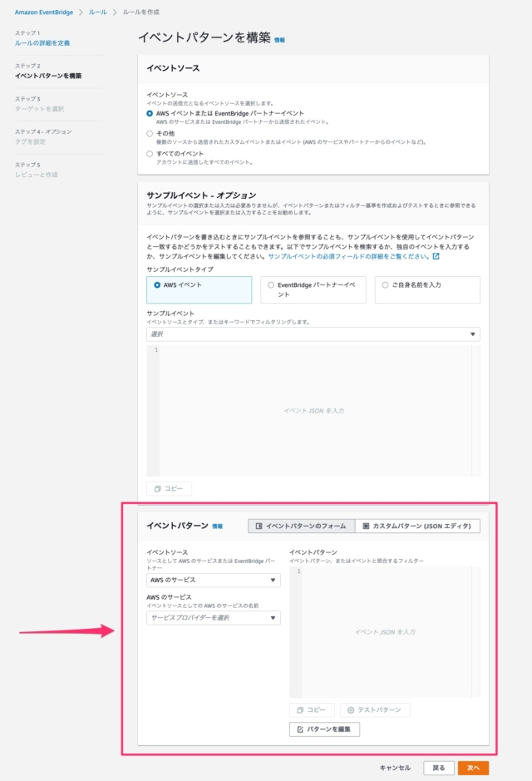532x781 pixels.
Task: Click into the sample event JSON editor
Action: (313, 410)
